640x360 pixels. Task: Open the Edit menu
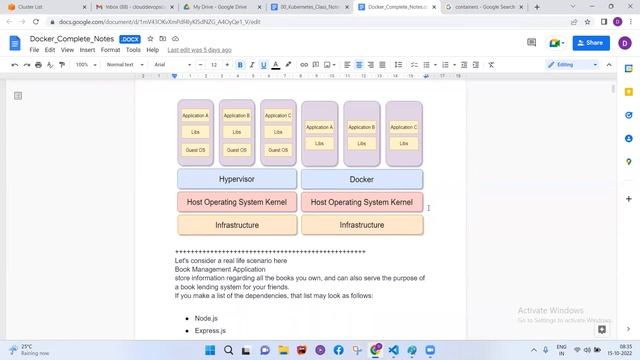coord(50,50)
